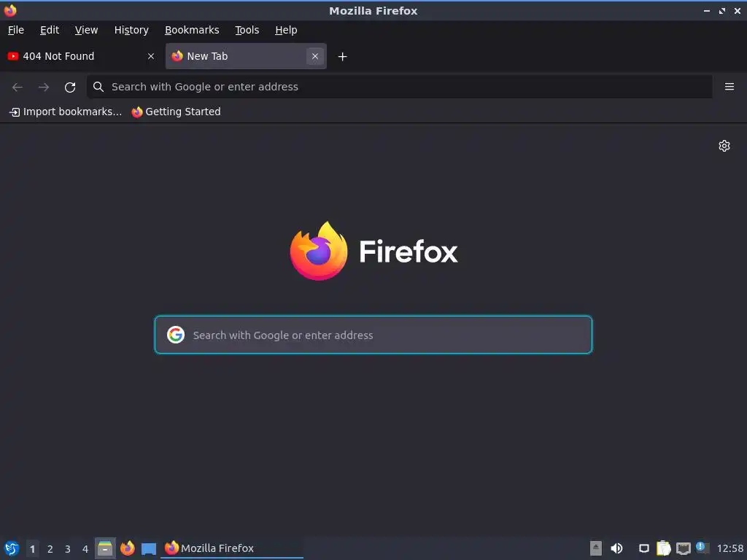
Task: Open the Firefox hamburger application menu
Action: [729, 87]
